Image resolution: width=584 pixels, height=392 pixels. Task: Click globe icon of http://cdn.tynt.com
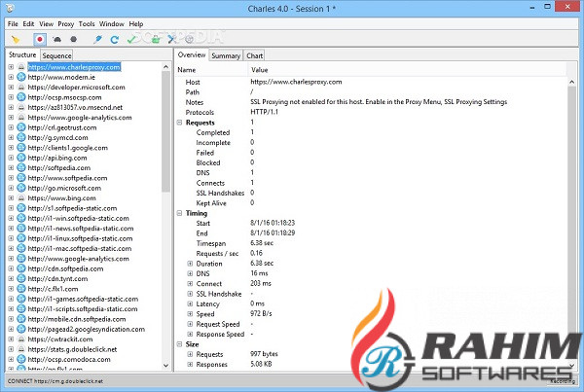tap(21, 278)
